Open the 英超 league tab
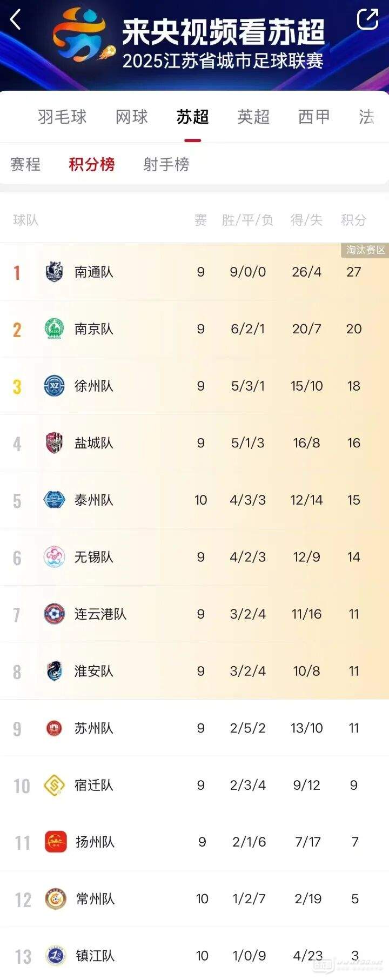 pos(253,117)
